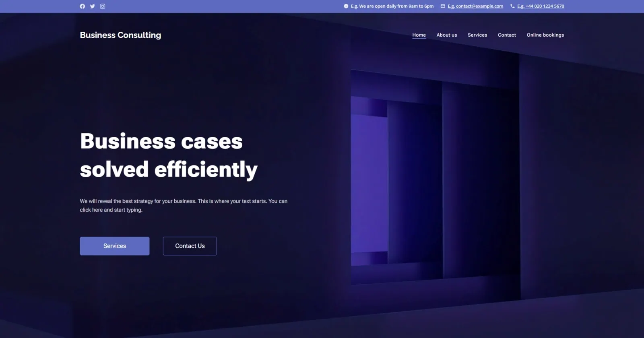Click the contact@example.com email link
The width and height of the screenshot is (644, 338).
click(475, 6)
